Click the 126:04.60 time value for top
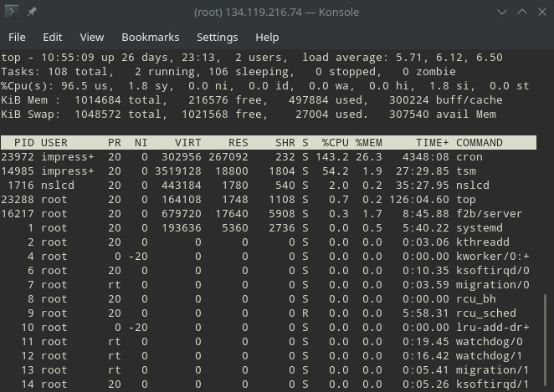Viewport: 554px width, 392px height. tap(418, 200)
